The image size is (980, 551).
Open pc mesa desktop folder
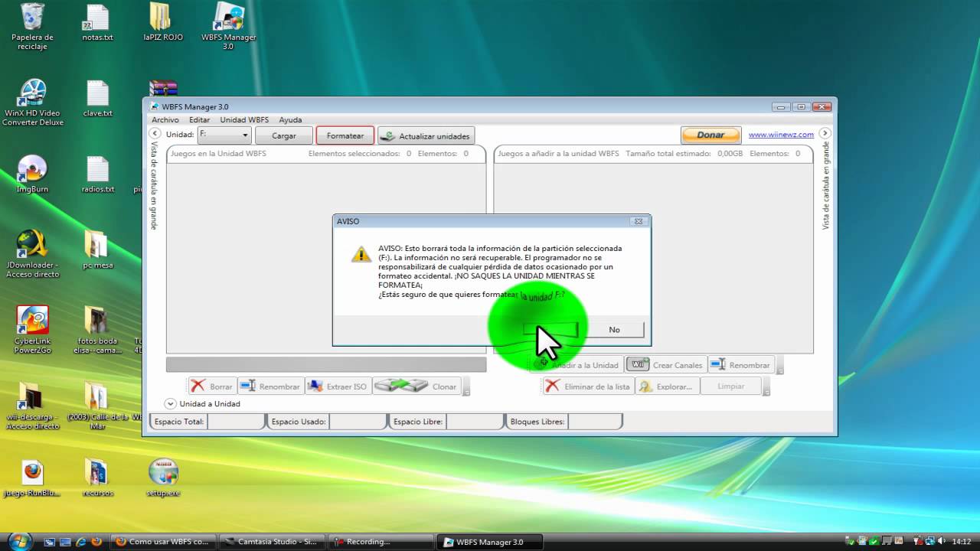click(97, 250)
